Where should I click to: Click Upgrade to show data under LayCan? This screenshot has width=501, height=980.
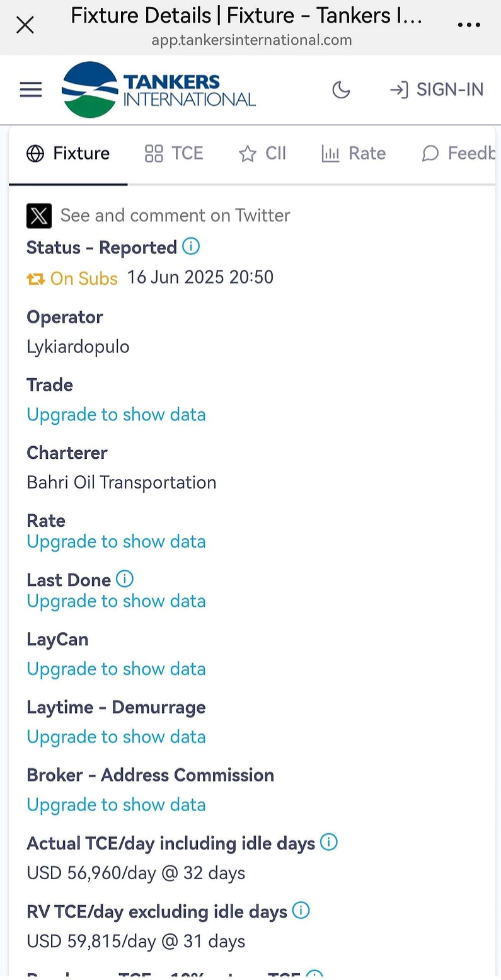point(116,669)
